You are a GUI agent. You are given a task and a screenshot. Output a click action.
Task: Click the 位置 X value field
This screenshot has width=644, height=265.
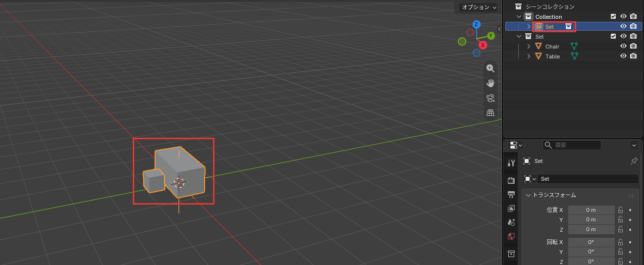(x=591, y=210)
